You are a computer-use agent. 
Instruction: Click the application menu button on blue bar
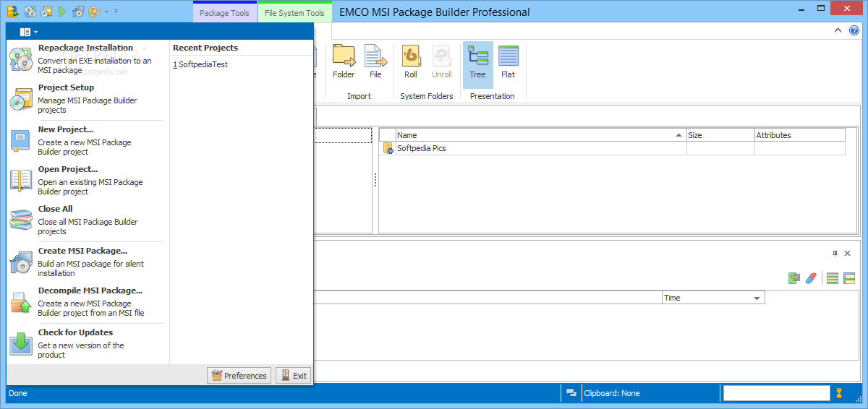point(29,32)
